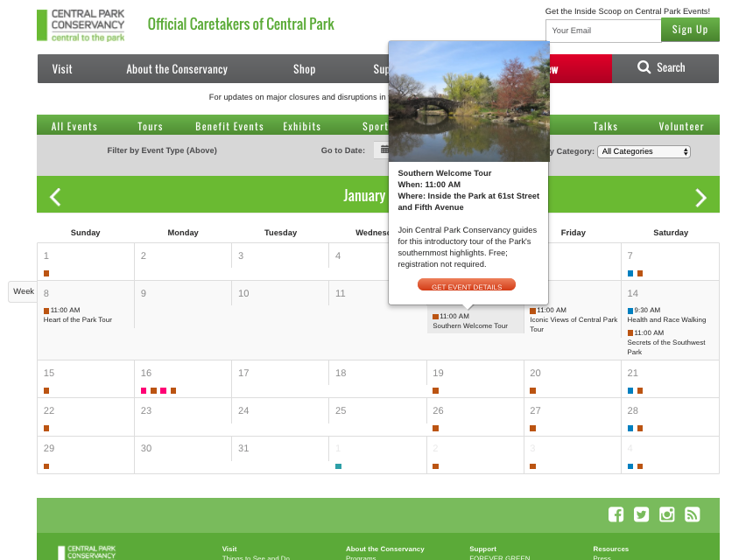The image size is (753, 560).
Task: Open the Facebook page from footer icon
Action: (616, 514)
